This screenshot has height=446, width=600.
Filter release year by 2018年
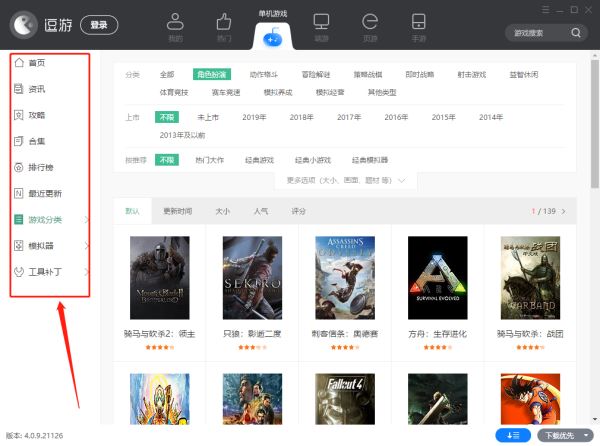(x=302, y=117)
